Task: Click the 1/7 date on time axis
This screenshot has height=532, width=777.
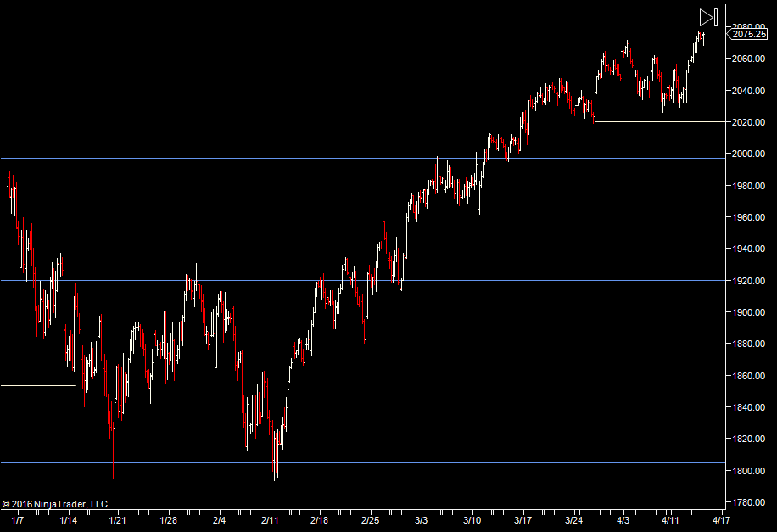Action: (17, 519)
